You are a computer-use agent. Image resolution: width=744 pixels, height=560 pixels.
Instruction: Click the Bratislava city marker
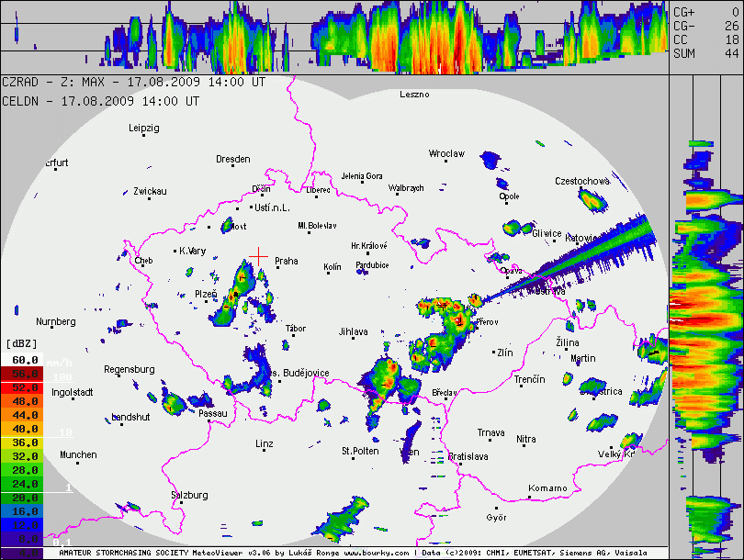pos(444,456)
